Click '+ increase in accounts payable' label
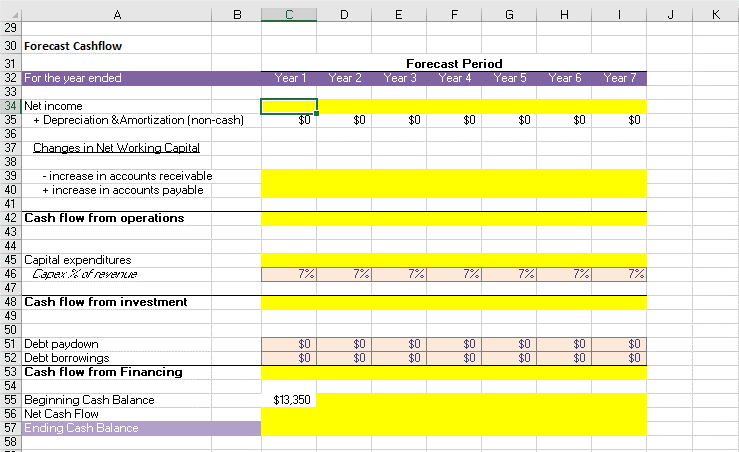Viewport: 739px width, 452px height. point(123,190)
